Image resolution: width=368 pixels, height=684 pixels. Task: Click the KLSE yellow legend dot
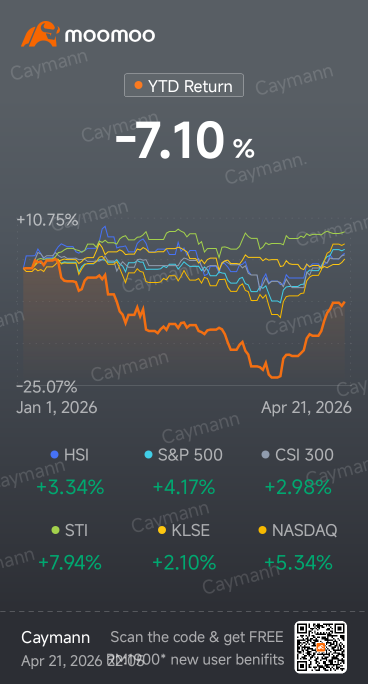[x=162, y=530]
